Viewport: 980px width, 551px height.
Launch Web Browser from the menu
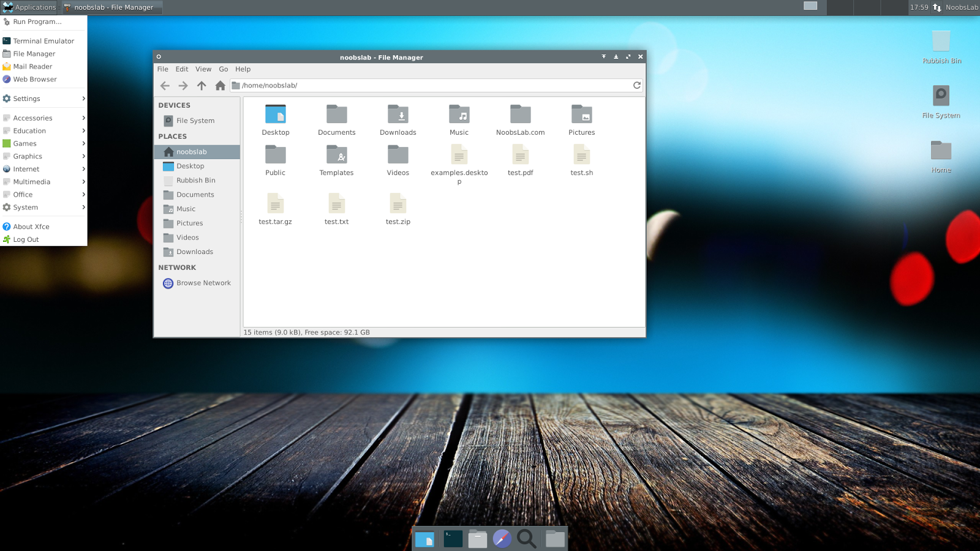point(43,80)
